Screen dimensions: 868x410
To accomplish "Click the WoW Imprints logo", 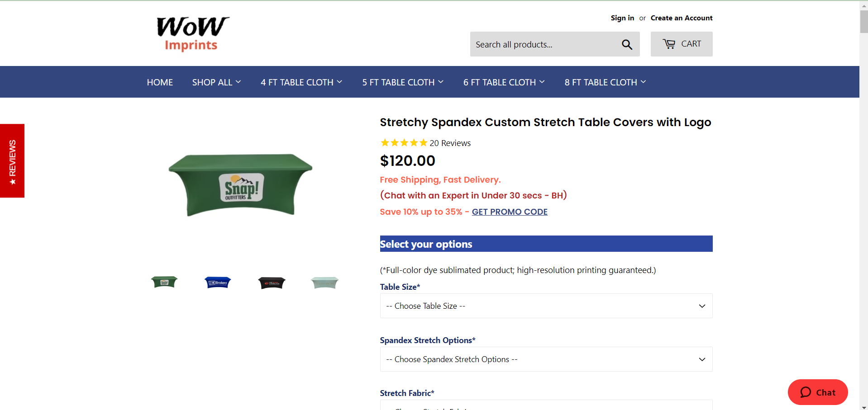I will (192, 33).
